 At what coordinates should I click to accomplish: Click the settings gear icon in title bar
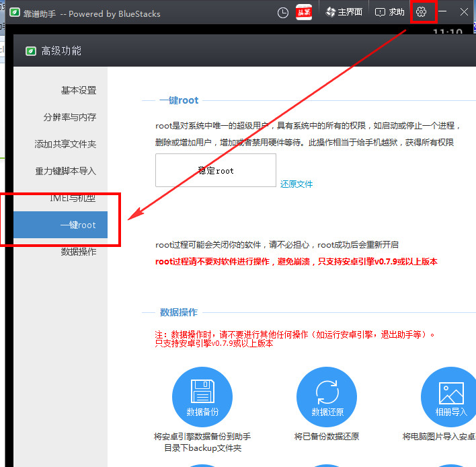[x=422, y=12]
